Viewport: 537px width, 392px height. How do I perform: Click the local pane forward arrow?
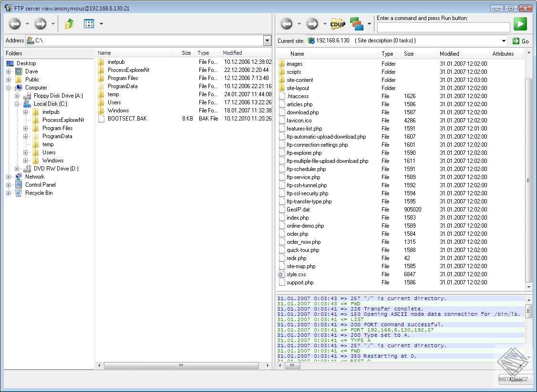(41, 24)
